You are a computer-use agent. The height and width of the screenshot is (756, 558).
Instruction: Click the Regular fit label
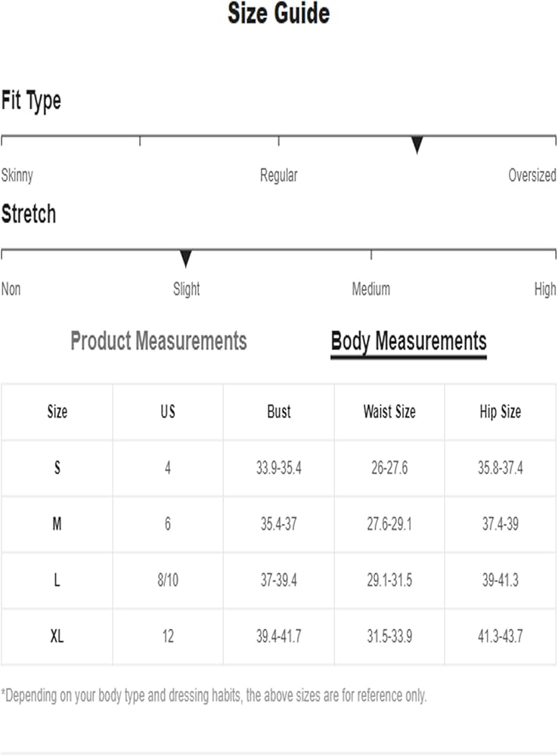click(x=278, y=175)
